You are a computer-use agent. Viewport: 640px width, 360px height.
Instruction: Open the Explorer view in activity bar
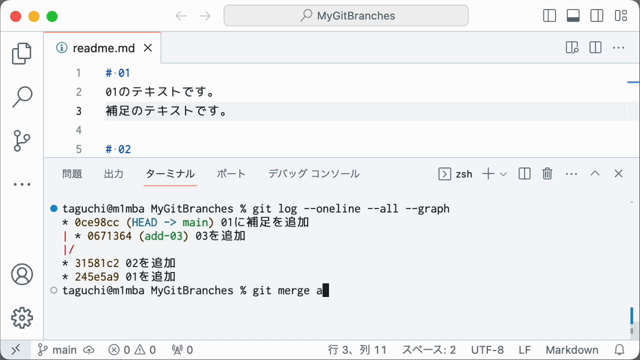[22, 53]
